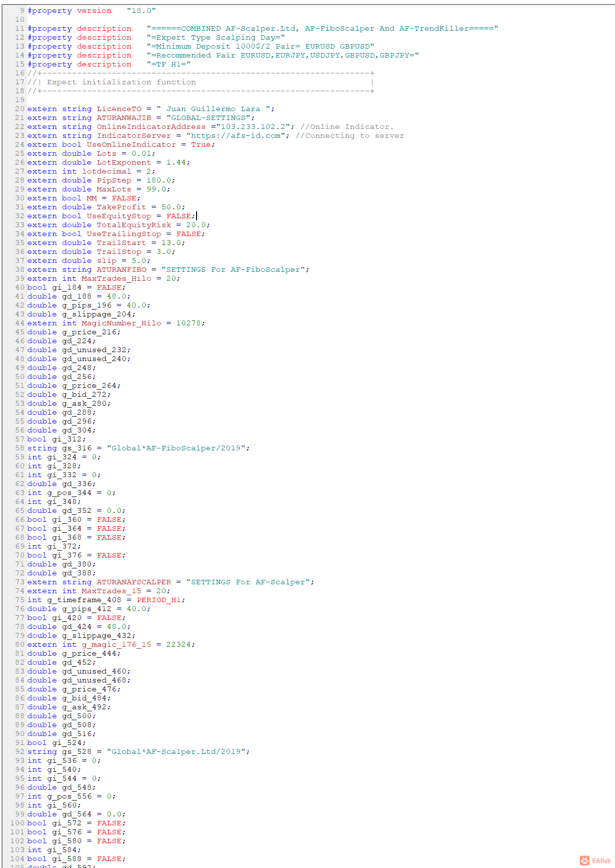The height and width of the screenshot is (868, 615).
Task: Click the g_ask_492 variable
Action: [x=84, y=707]
